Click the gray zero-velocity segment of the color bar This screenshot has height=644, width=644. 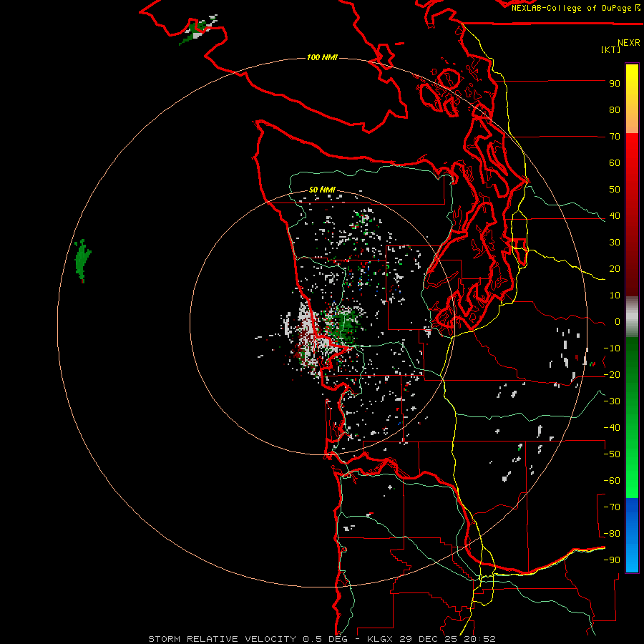click(x=632, y=316)
